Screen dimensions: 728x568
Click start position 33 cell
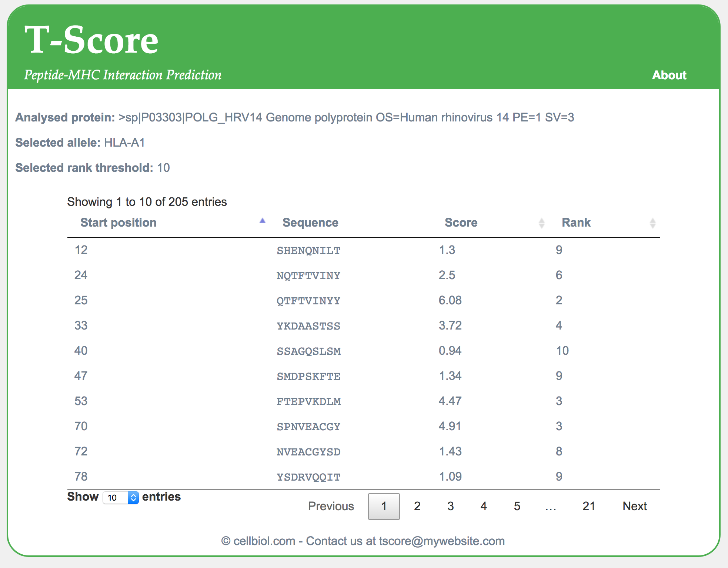[81, 325]
